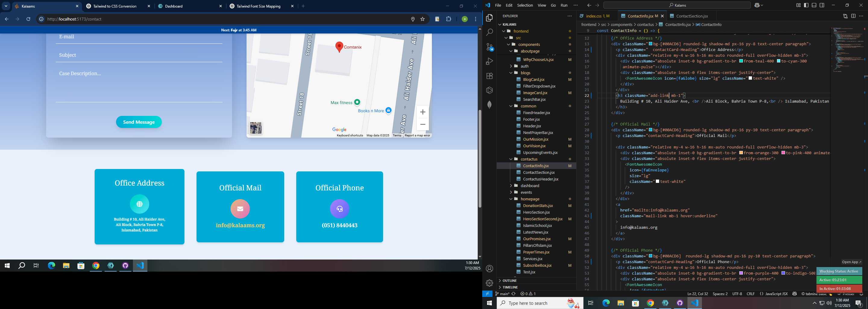
Task: Click the envelope icon in Official Mail card
Action: click(x=240, y=209)
